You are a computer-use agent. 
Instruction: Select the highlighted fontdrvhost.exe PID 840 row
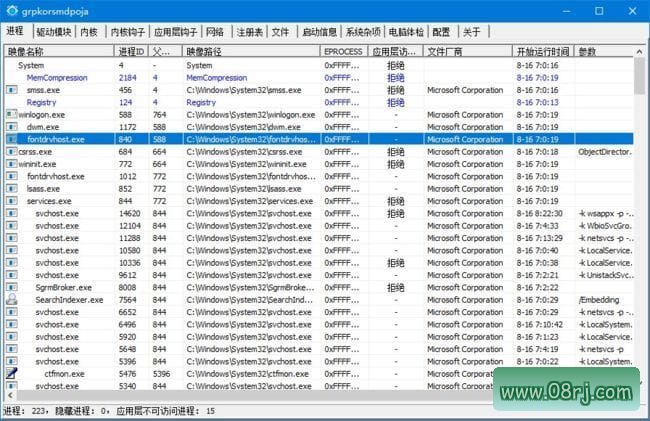pyautogui.click(x=319, y=139)
